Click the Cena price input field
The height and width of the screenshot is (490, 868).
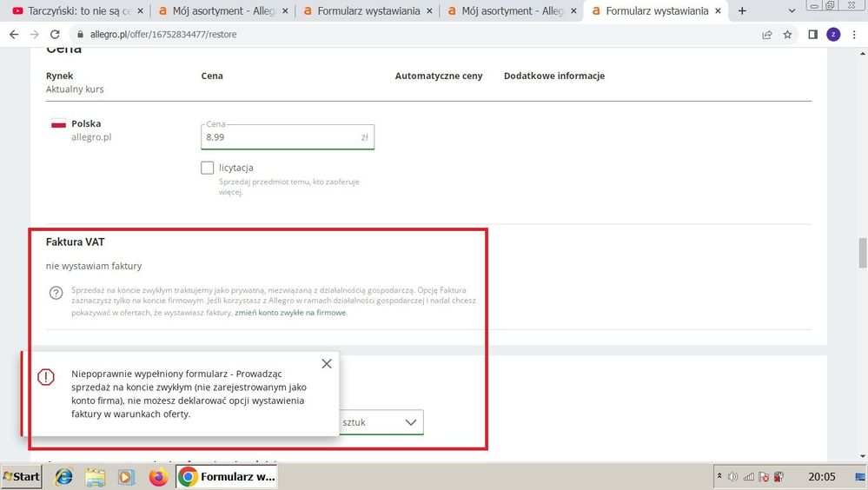278,137
